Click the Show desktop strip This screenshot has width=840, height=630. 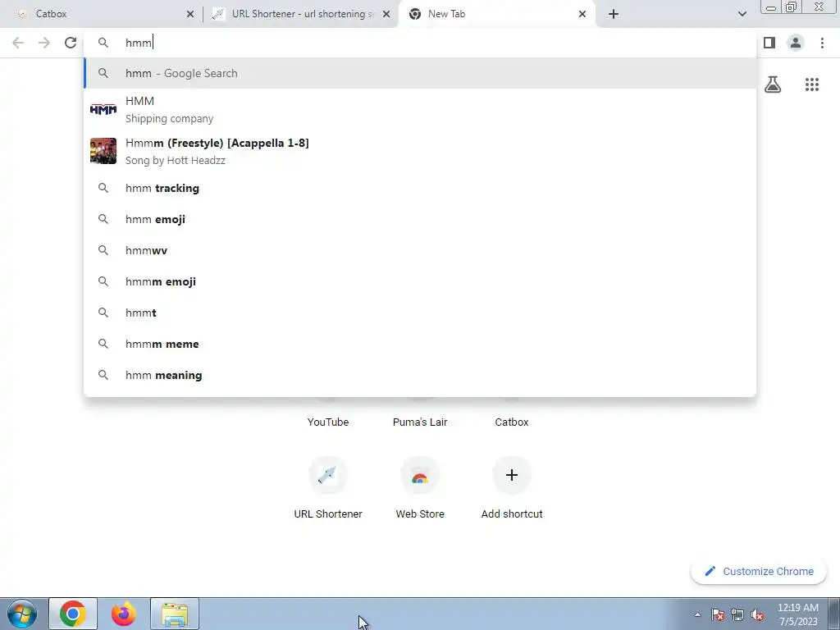[x=833, y=614]
